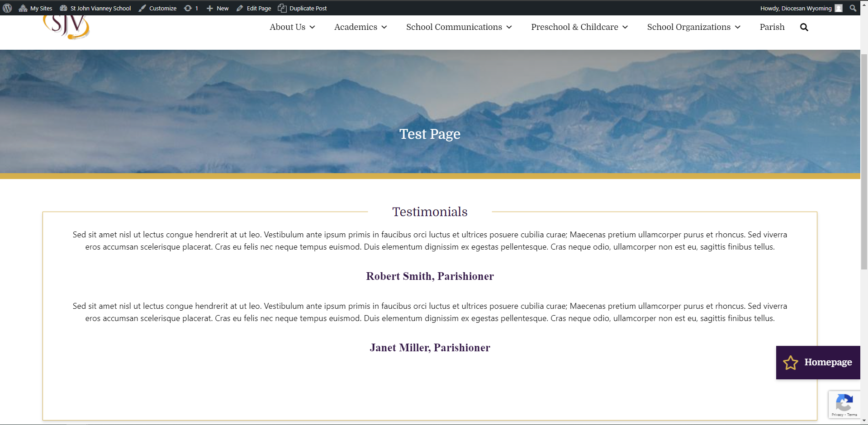Open Preschool & Childcare submenu
The image size is (868, 425).
pyautogui.click(x=579, y=27)
